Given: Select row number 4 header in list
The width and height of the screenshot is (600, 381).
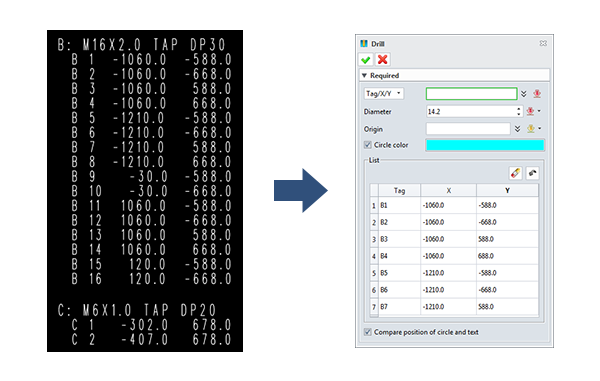Looking at the screenshot, I should [x=374, y=256].
